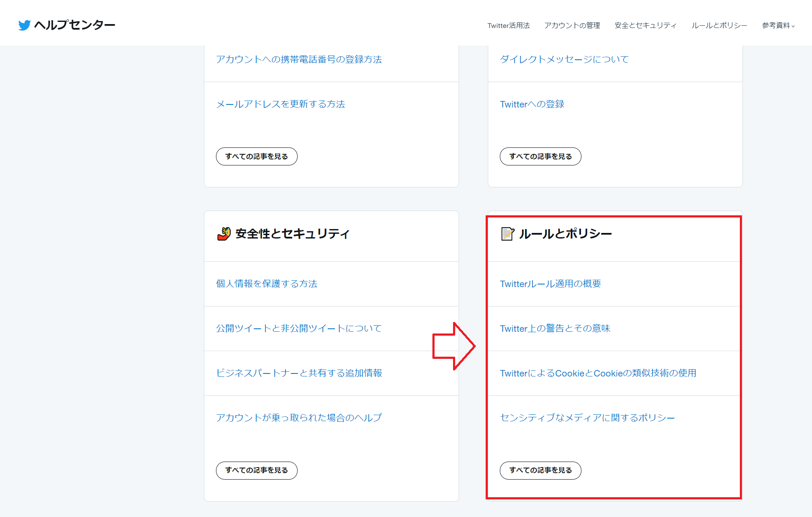
Task: Open アカウントへの携帯電話番号の登録方法 article
Action: (299, 59)
